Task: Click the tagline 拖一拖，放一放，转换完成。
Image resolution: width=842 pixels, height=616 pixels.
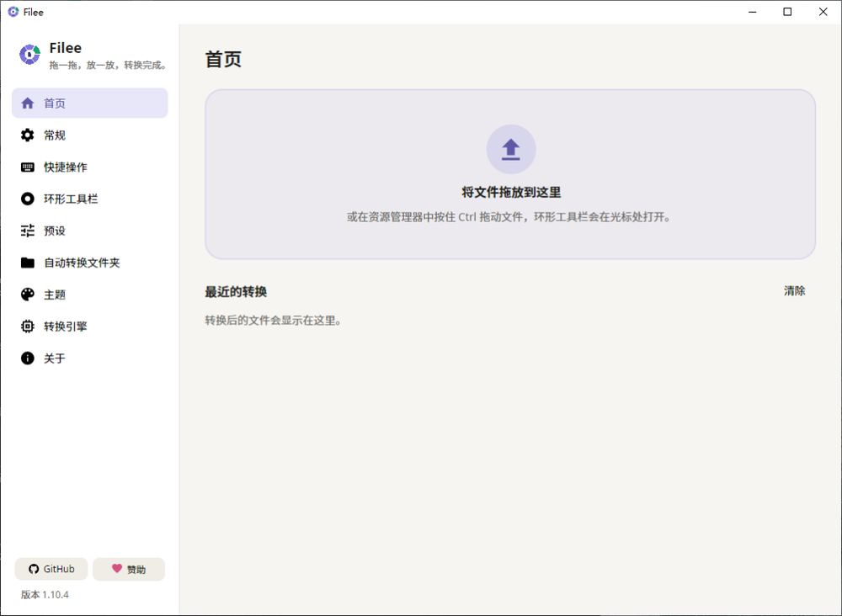Action: click(109, 65)
